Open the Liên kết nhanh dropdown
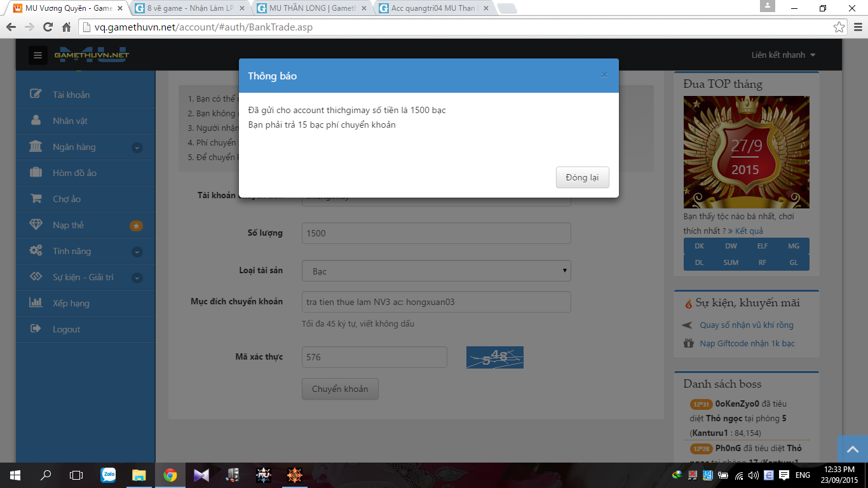The height and width of the screenshot is (488, 868). pos(783,55)
